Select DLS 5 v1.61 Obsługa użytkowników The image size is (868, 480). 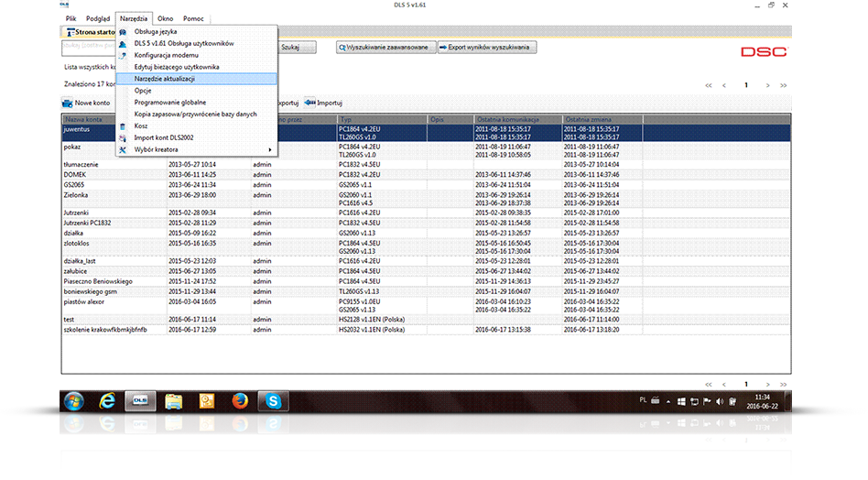(x=197, y=43)
